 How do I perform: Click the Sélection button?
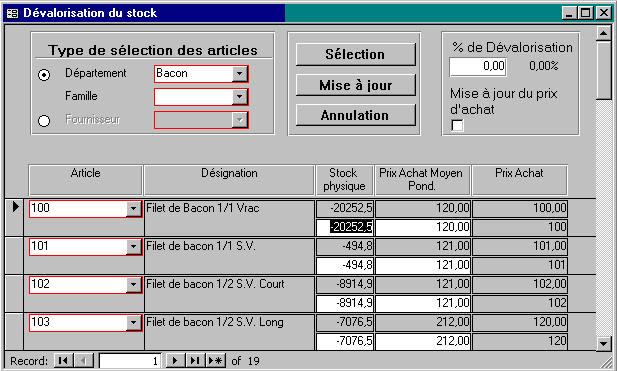pyautogui.click(x=355, y=54)
